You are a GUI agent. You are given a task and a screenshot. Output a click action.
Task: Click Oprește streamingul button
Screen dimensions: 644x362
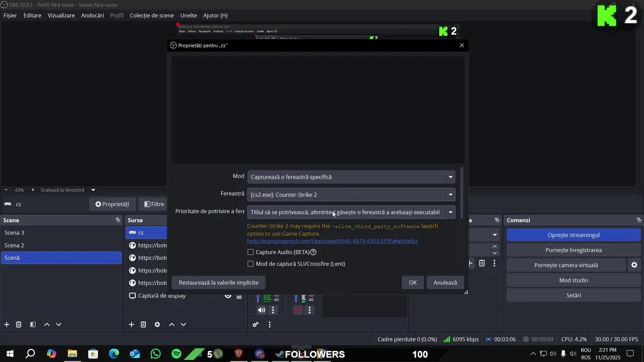click(x=574, y=235)
